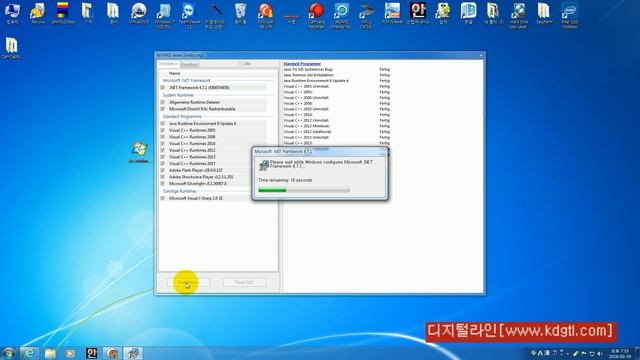Viewport: 640px width, 360px height.
Task: Open the Standard Programme link in the log pane
Action: point(302,64)
